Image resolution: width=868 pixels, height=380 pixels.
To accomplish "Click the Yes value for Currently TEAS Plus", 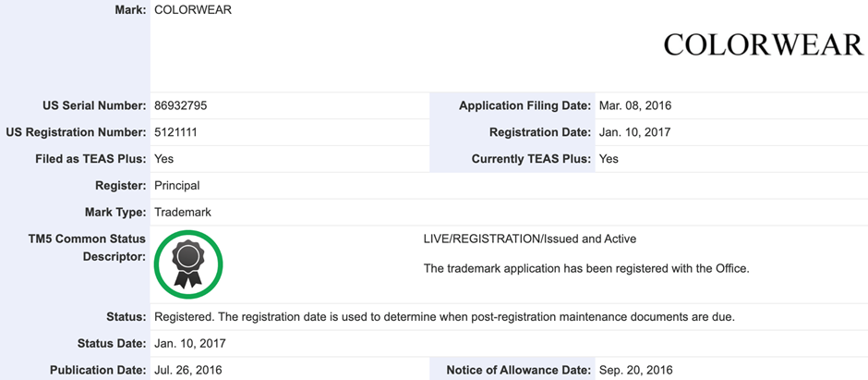I will click(x=608, y=159).
